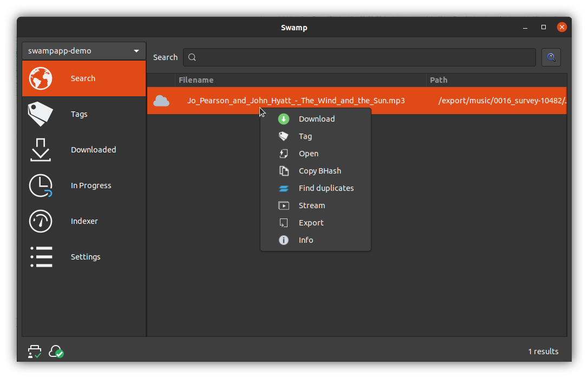Choose Open from the context menu
588x378 pixels.
point(316,154)
